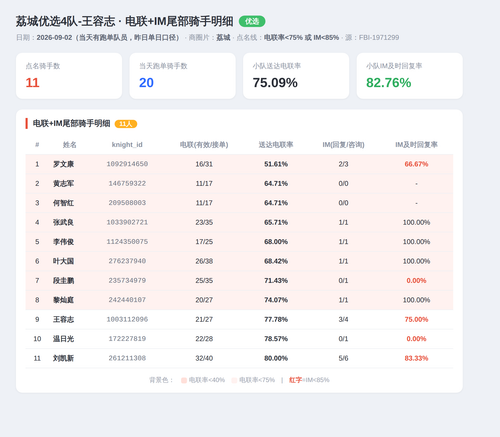Click knight_id 209508003

point(127,203)
